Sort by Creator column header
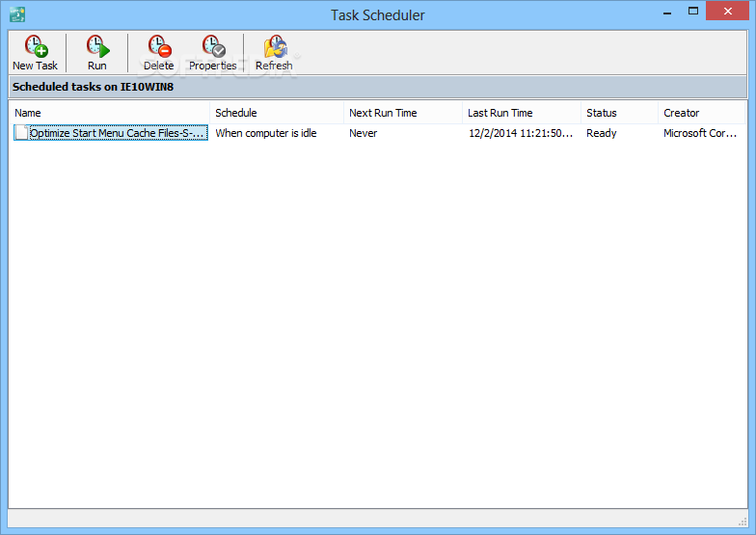The image size is (756, 535). [702, 113]
